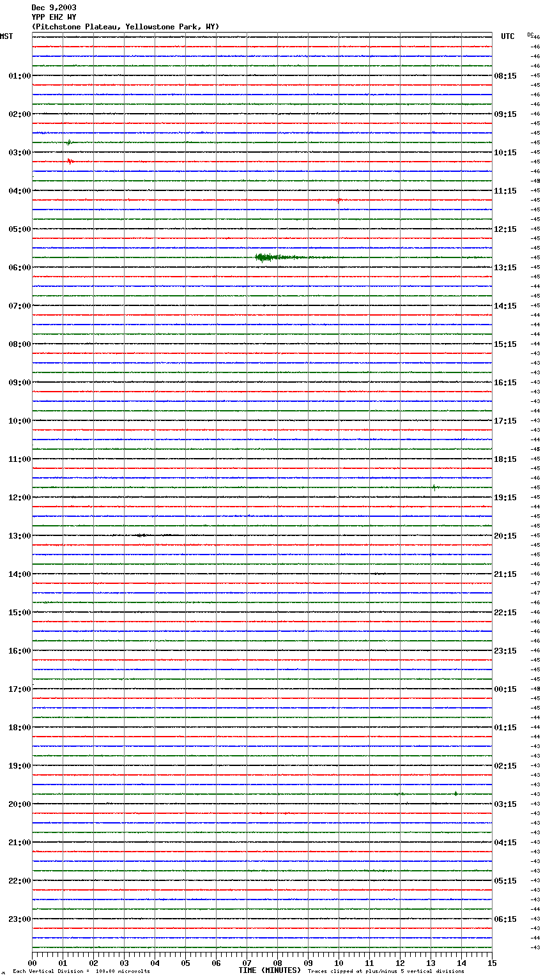Click minute tick label 07 on the time axis
The height and width of the screenshot is (980, 543).
(247, 963)
